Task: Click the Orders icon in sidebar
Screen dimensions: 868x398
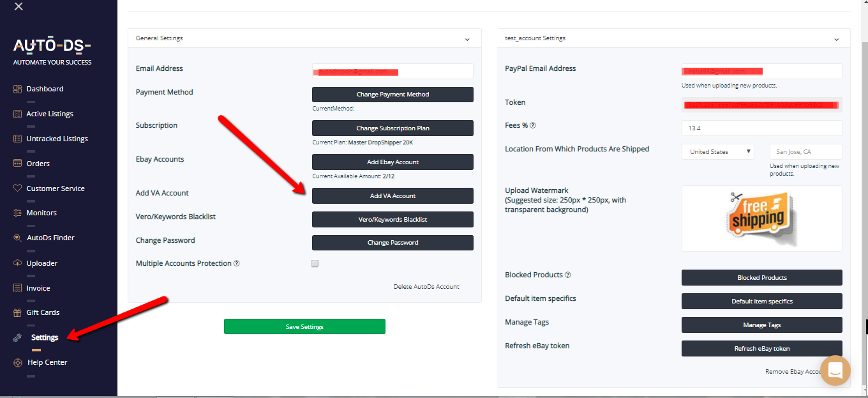Action: (18, 164)
